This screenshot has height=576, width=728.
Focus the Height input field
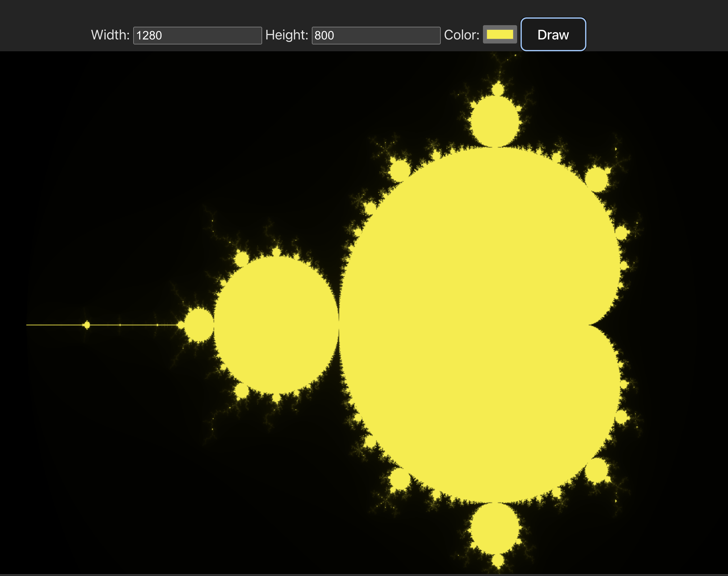pos(376,35)
